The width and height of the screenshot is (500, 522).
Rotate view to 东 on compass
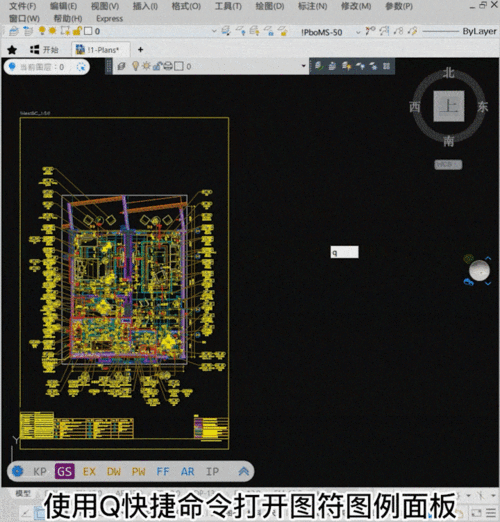point(483,107)
